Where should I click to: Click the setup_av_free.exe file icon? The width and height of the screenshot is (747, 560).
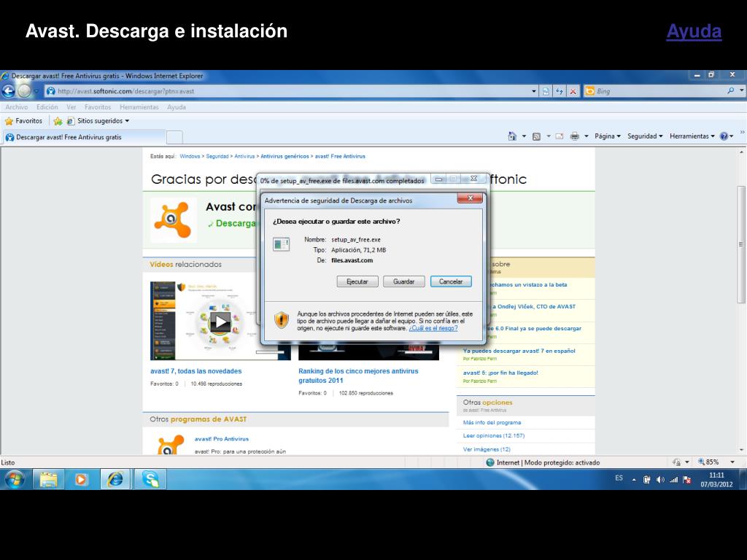point(281,244)
